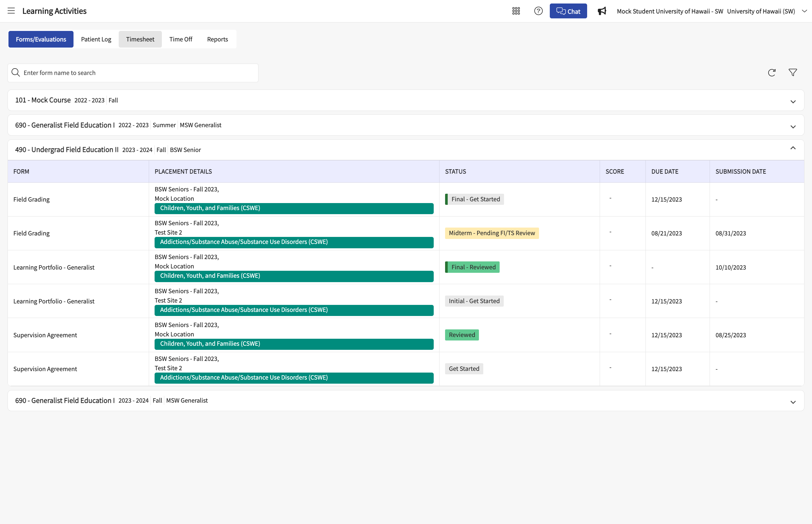Screen dimensions: 812x524
Task: Open the filter funnel options
Action: (793, 72)
